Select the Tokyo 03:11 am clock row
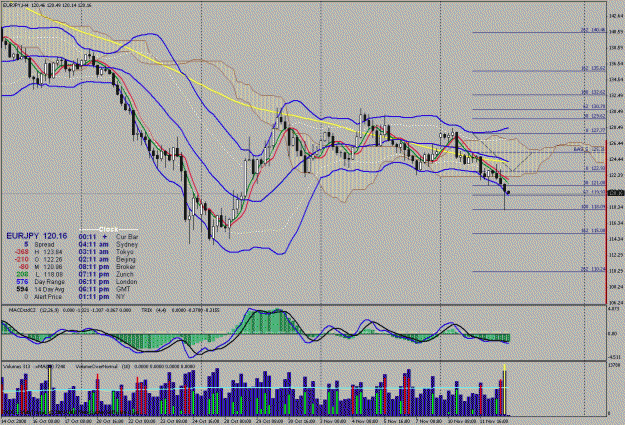This screenshot has width=625, height=425. [x=106, y=252]
